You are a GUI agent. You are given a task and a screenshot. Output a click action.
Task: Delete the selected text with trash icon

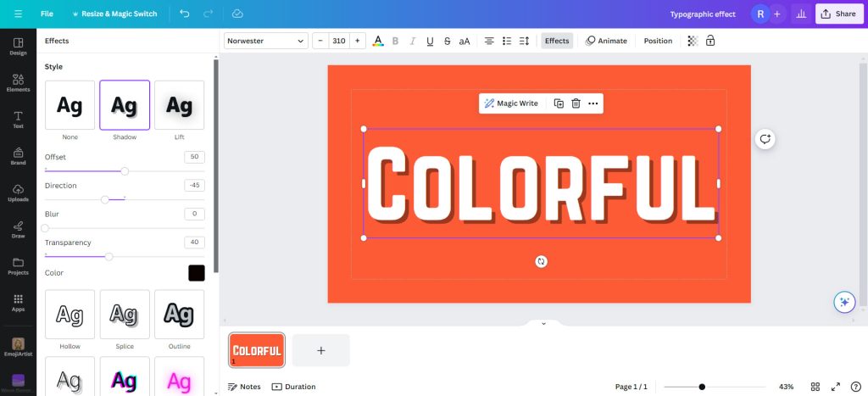(576, 103)
